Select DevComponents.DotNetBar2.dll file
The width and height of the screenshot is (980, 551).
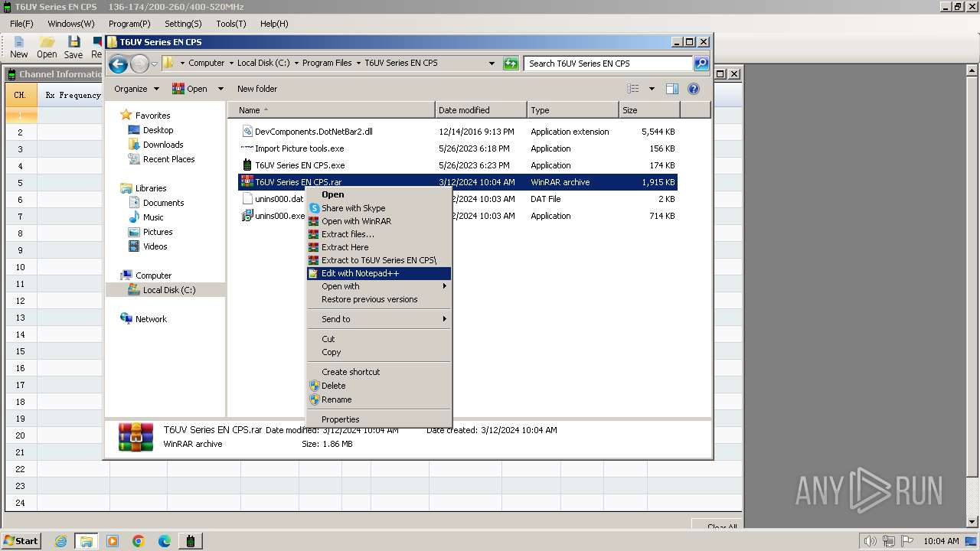click(x=313, y=132)
